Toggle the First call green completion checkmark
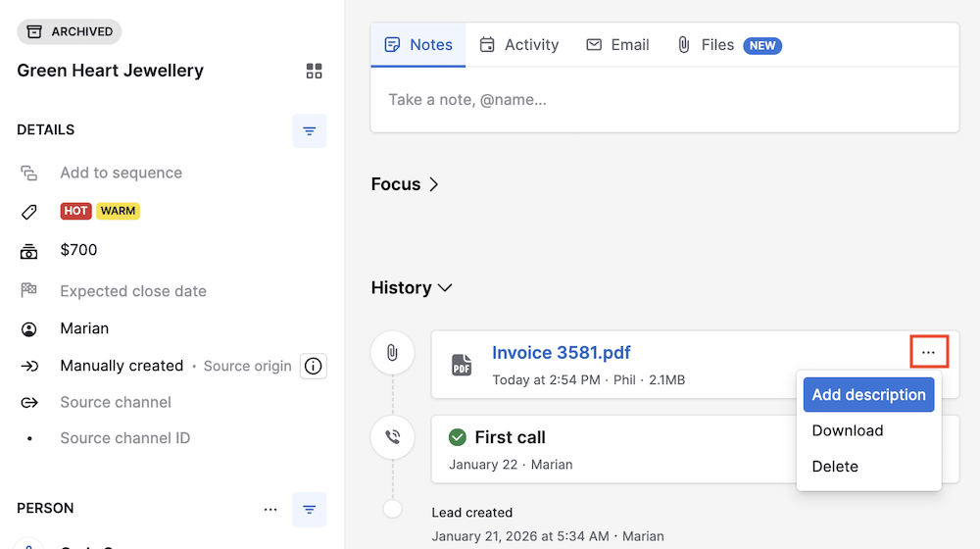 coord(457,437)
